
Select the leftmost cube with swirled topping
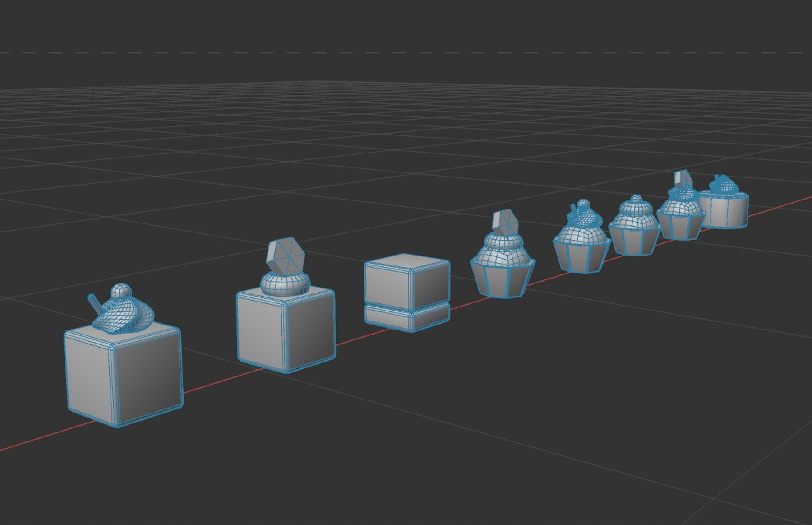coord(123,355)
